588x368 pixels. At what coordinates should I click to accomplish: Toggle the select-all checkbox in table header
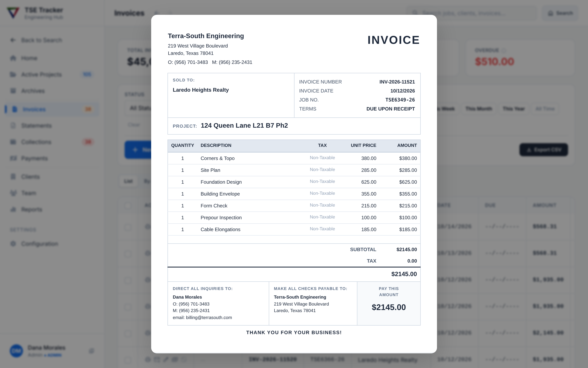[128, 205]
